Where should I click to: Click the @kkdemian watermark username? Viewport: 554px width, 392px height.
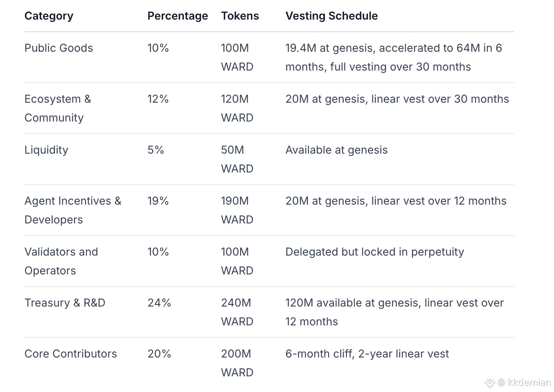[525, 382]
